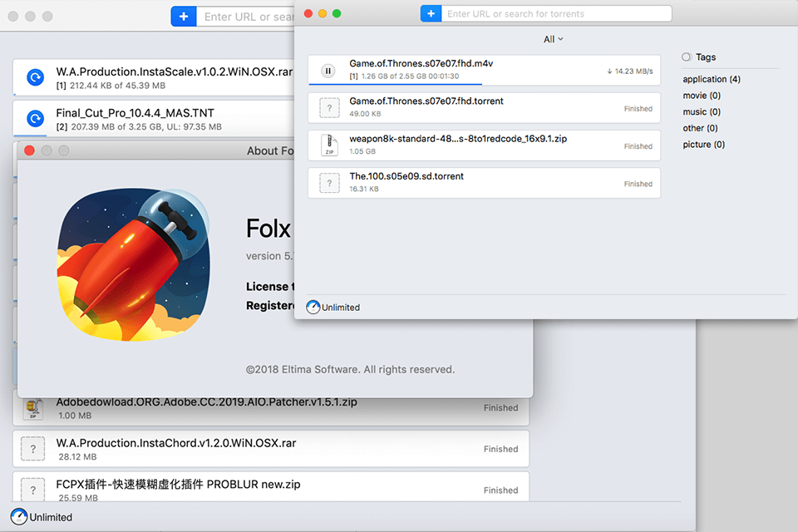Click the front window's URL search field
798x532 pixels.
[556, 14]
